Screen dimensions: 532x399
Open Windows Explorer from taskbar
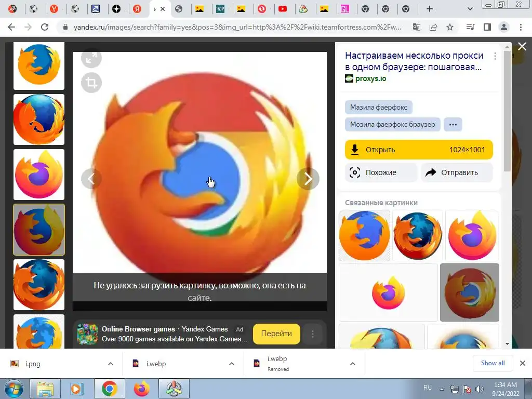point(45,389)
